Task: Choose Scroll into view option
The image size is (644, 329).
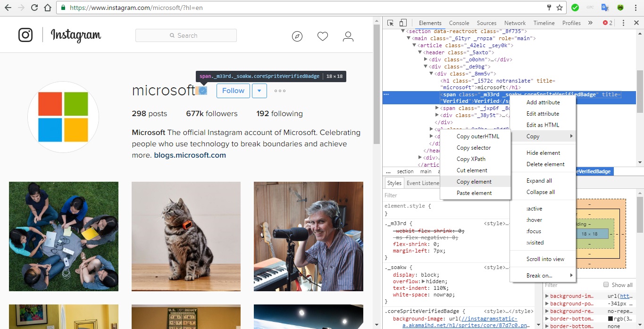Action: point(543,259)
